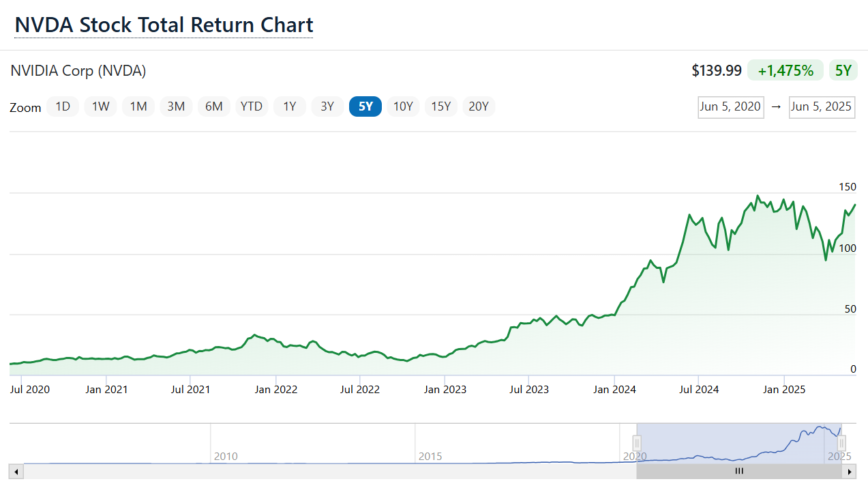Grab the left navigator range handle
The width and height of the screenshot is (868, 488).
coord(637,444)
